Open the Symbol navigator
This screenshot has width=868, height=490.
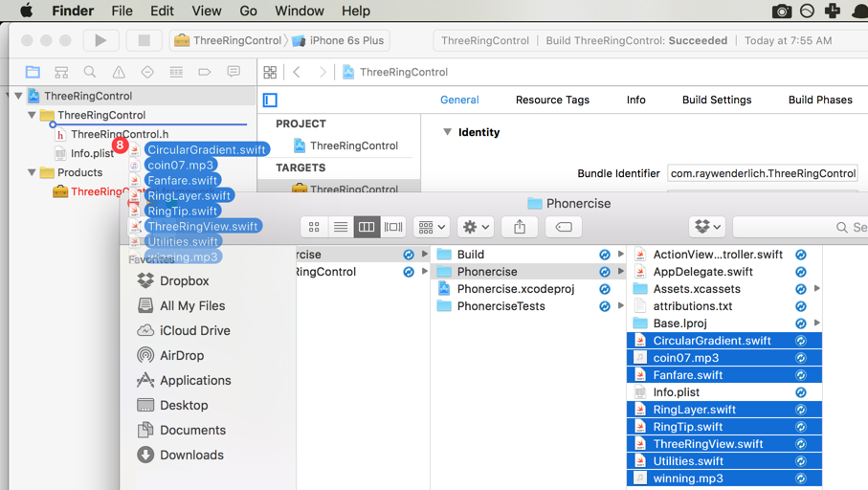click(x=61, y=72)
